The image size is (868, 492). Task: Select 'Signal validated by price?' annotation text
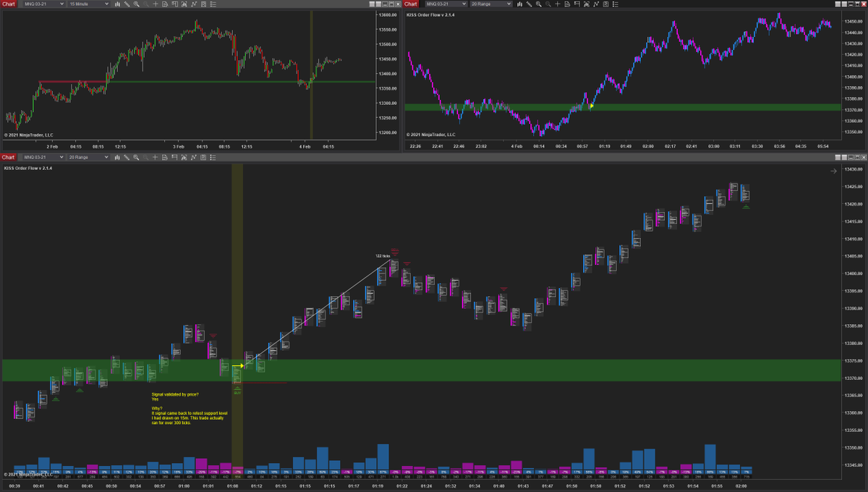point(174,394)
